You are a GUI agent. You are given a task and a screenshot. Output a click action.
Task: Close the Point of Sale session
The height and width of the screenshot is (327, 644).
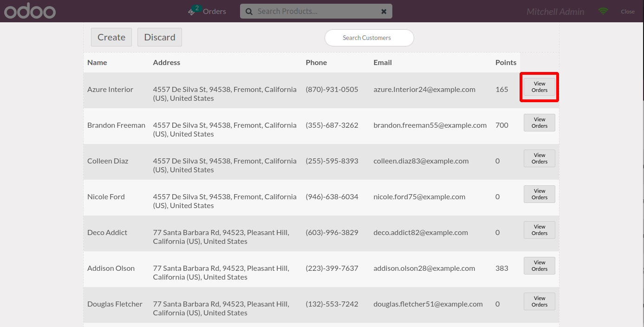(628, 12)
